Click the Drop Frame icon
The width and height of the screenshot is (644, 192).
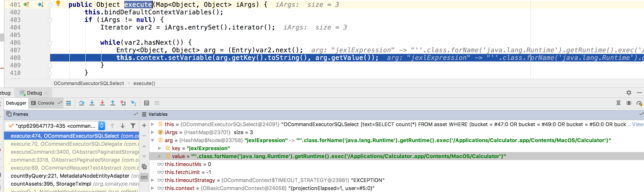[123, 103]
